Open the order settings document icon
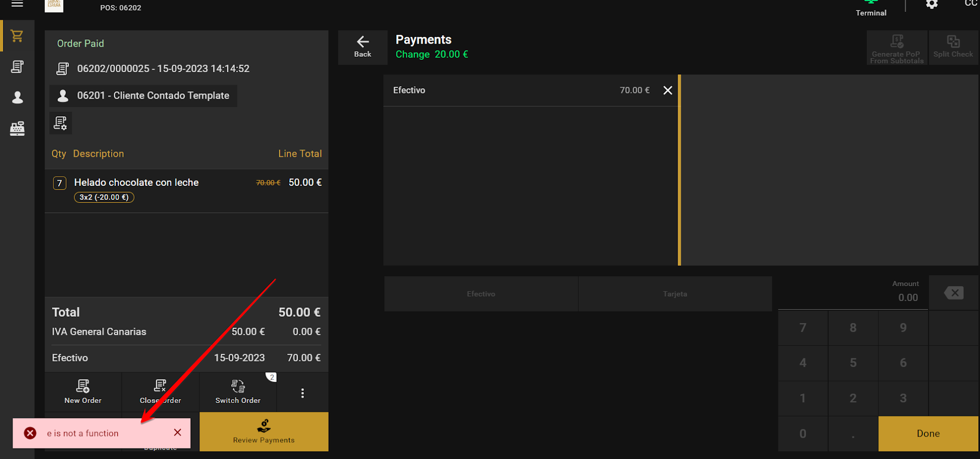The image size is (980, 459). 61,123
